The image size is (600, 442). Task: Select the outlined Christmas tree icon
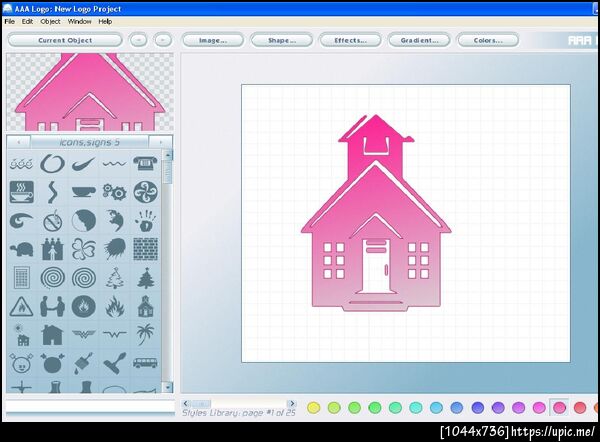tap(114, 278)
